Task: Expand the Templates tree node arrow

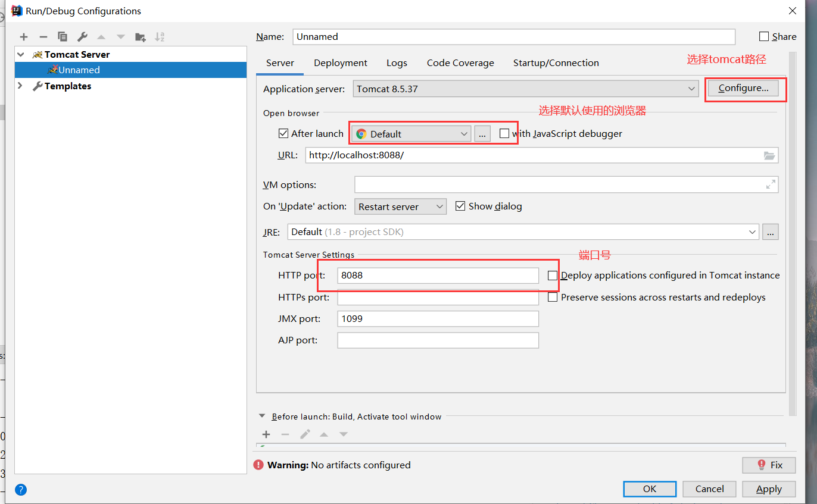Action: coord(21,86)
